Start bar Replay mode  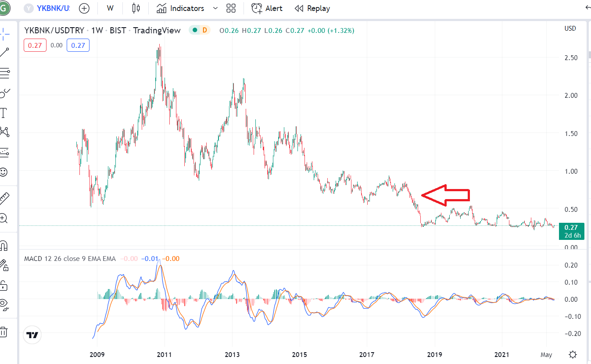(312, 8)
